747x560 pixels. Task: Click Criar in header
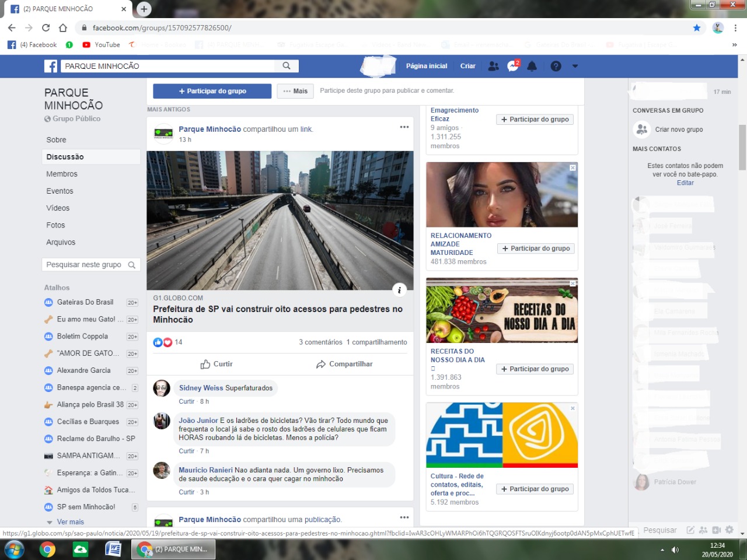point(467,66)
